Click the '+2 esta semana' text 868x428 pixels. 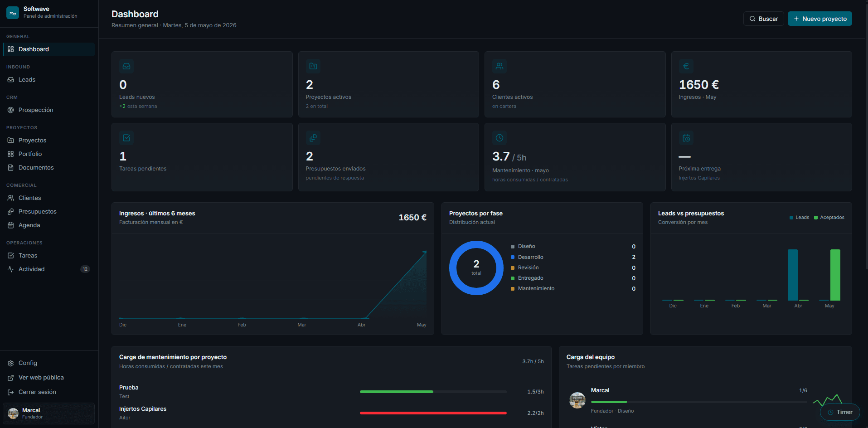[x=138, y=107]
